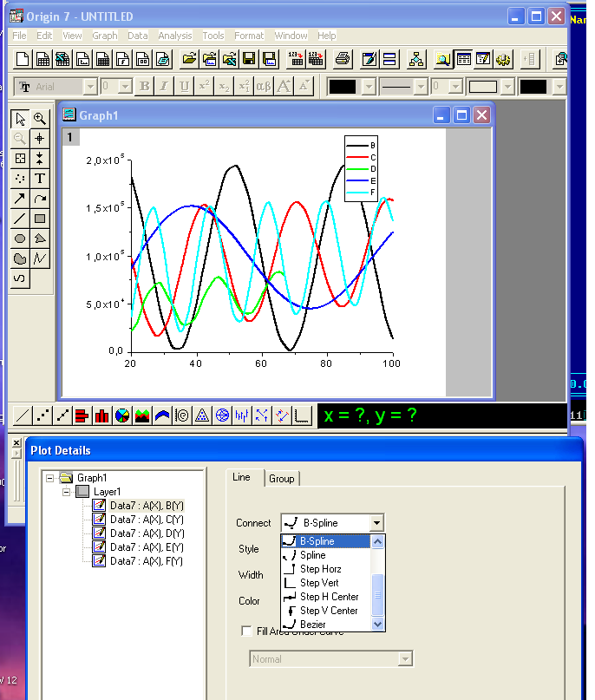Viewport: 595px width, 700px height.
Task: Choose the Data Reader grid tool
Action: click(x=20, y=159)
